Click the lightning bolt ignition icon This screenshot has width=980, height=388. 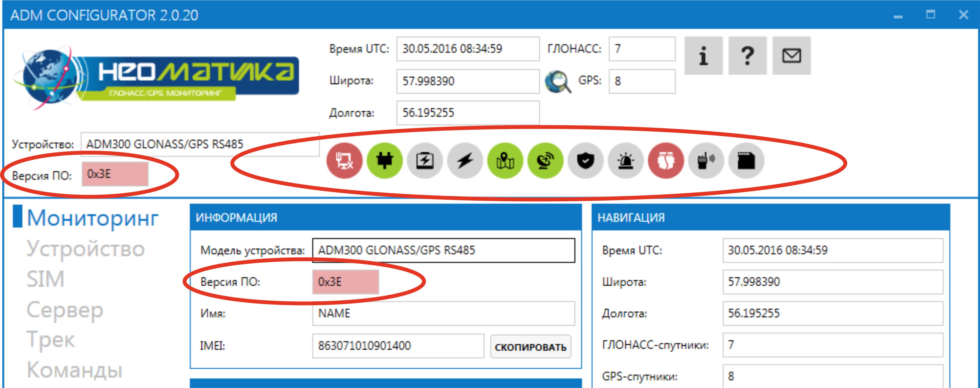(x=465, y=161)
